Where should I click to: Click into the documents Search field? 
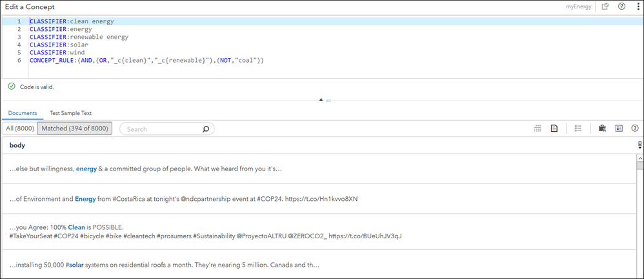(x=161, y=129)
